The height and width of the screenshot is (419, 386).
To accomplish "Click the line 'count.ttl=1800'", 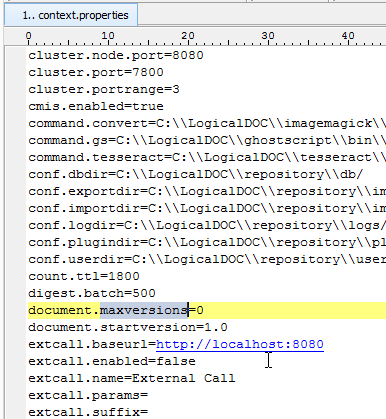I will (84, 276).
